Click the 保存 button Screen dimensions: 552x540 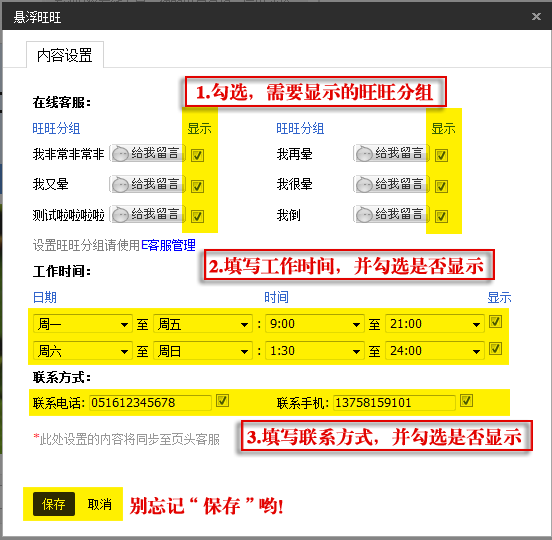coord(54,504)
